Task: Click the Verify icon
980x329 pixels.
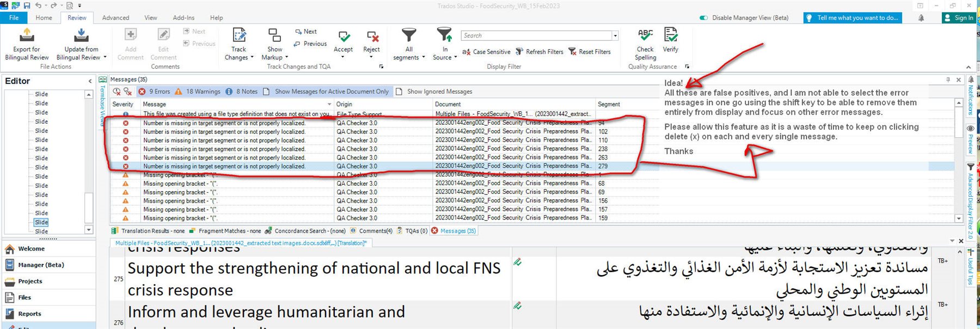Action: [x=671, y=35]
